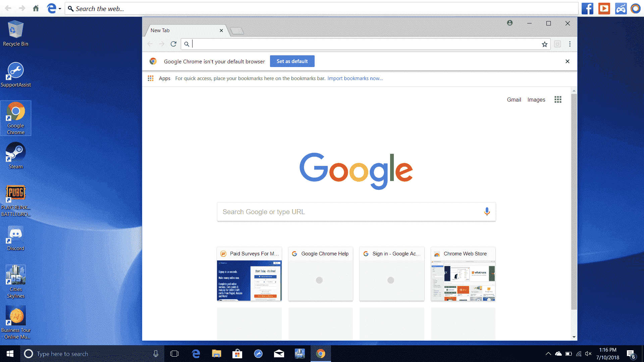Click the muted volume icon in system tray
Viewport: 644px width, 362px height.
tap(588, 354)
